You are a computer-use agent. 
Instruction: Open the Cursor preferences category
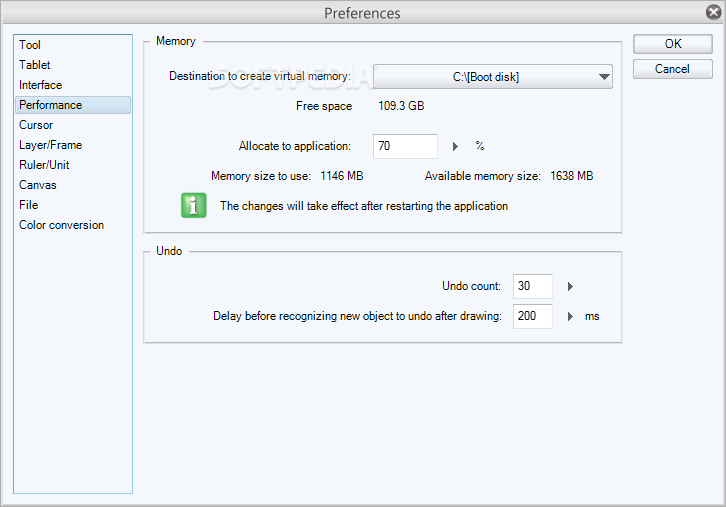pos(73,125)
